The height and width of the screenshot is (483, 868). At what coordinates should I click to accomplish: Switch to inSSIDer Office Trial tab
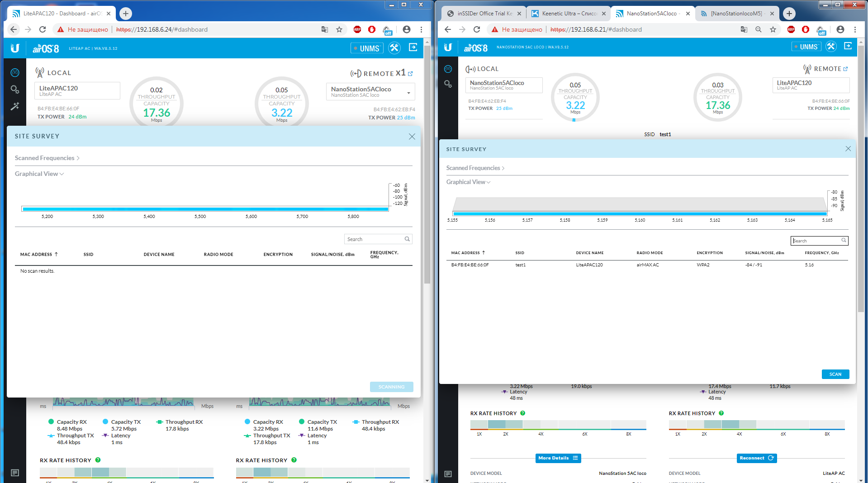(x=484, y=14)
